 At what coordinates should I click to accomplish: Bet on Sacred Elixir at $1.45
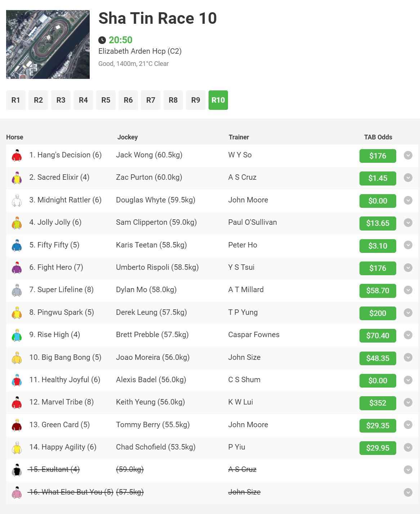click(377, 178)
